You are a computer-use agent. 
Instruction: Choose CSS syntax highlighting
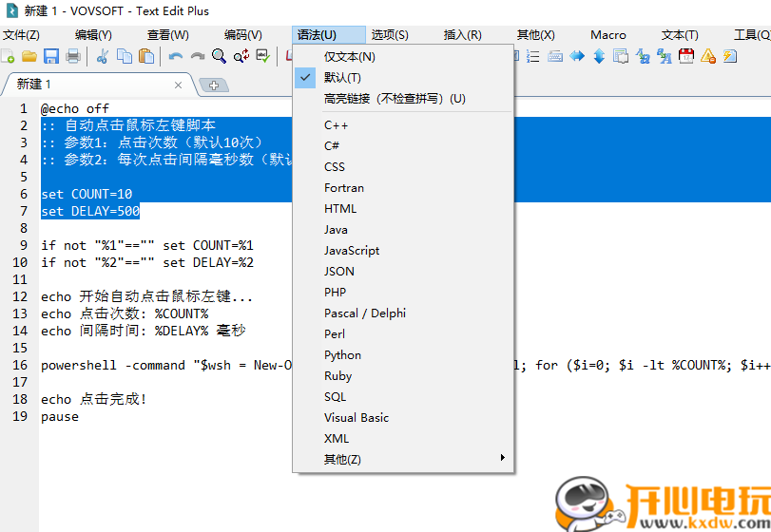point(403,167)
